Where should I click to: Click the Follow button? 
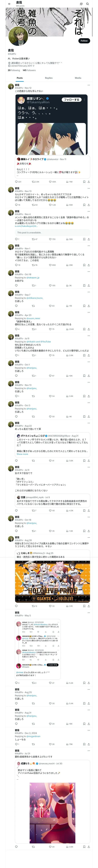[84, 41]
